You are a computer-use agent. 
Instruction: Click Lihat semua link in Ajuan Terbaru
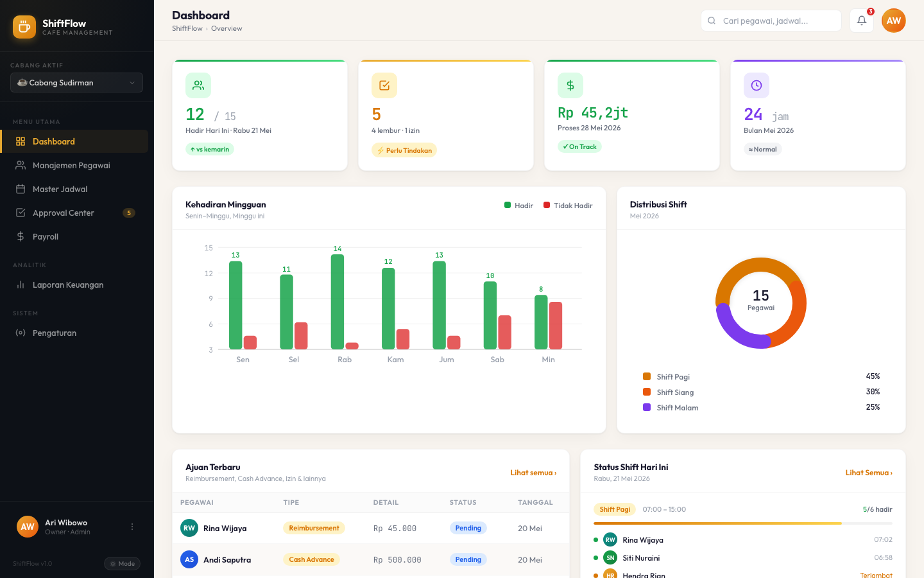(533, 473)
